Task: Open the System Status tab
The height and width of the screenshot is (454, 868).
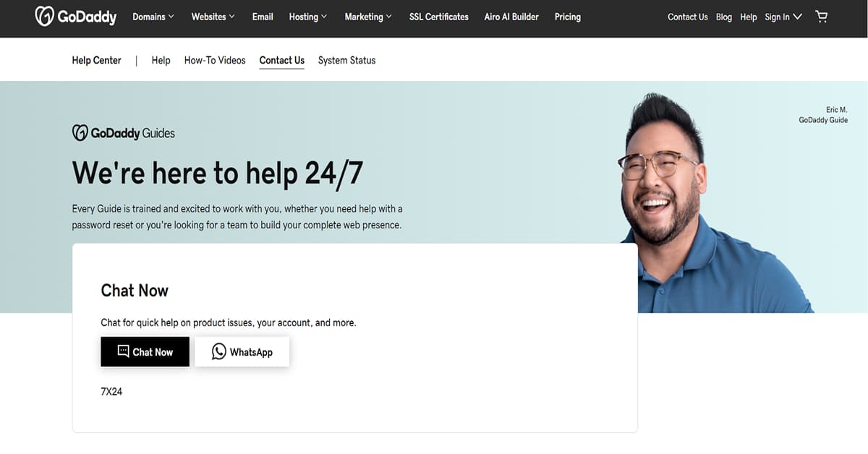Action: point(347,60)
